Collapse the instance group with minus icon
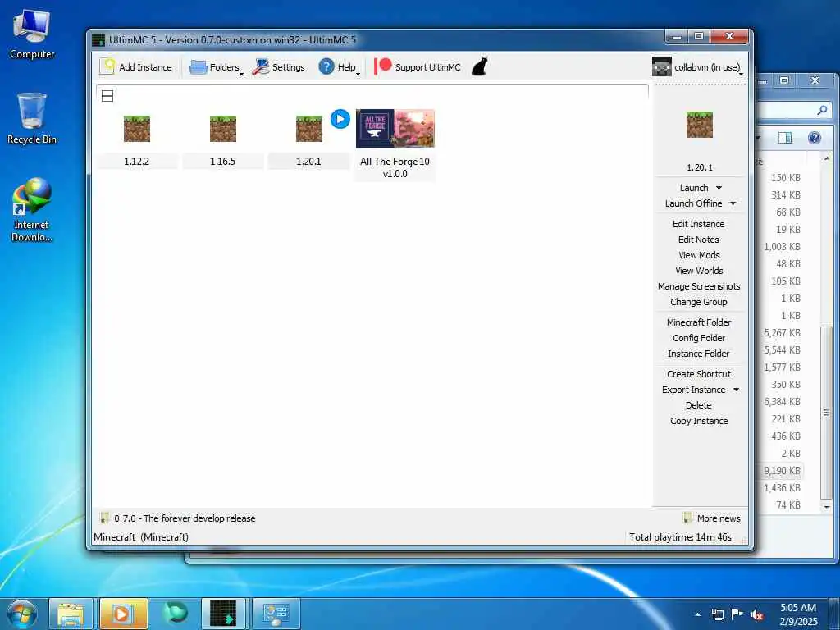The image size is (840, 630). click(x=107, y=96)
